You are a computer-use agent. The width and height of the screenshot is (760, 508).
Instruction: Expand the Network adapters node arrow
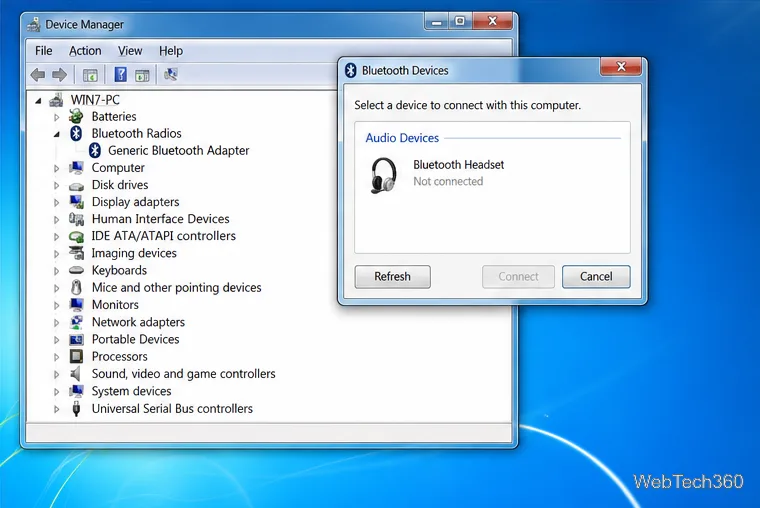[x=56, y=322]
